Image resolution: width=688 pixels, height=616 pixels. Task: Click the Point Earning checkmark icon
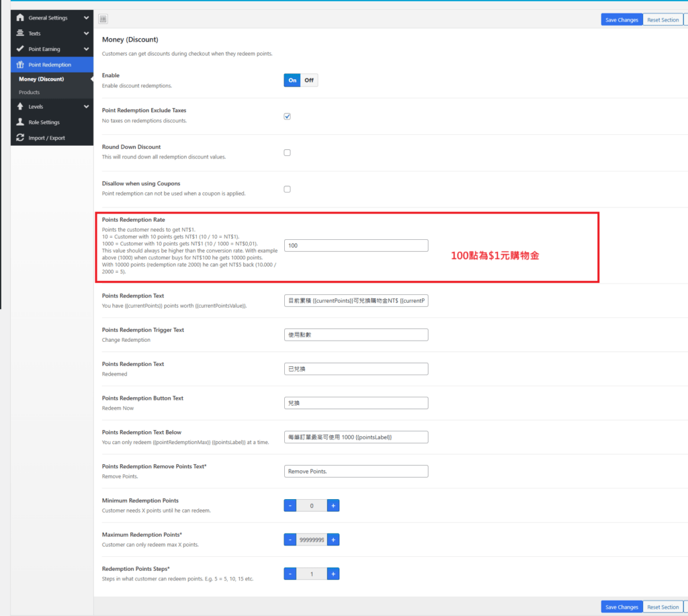pyautogui.click(x=20, y=49)
